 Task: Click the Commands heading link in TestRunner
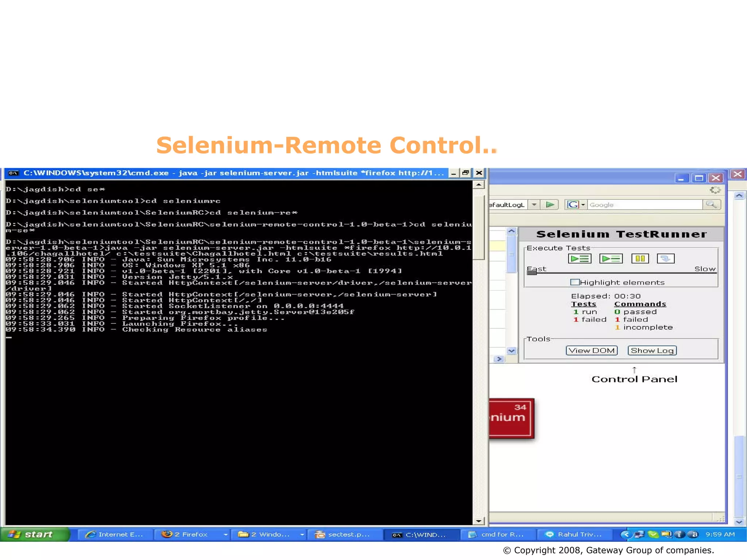640,304
